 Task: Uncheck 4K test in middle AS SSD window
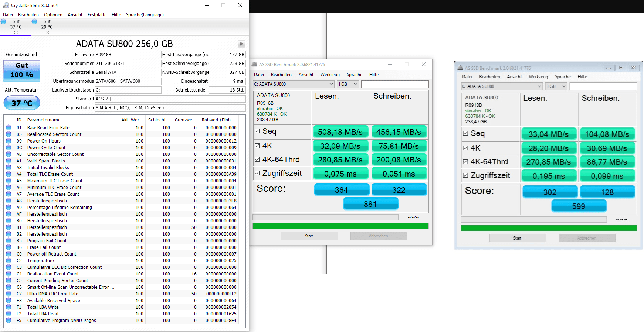point(257,146)
